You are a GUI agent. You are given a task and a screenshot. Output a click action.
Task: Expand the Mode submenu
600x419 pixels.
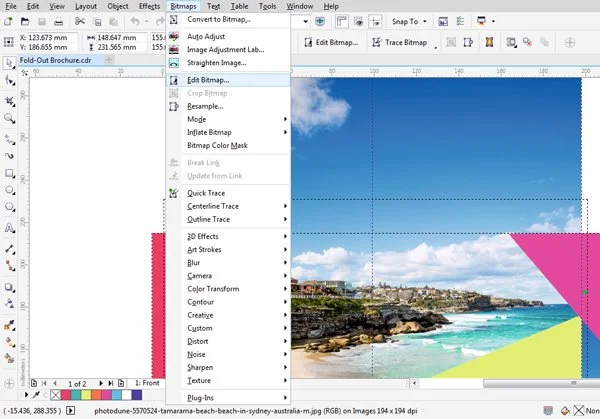pyautogui.click(x=228, y=119)
